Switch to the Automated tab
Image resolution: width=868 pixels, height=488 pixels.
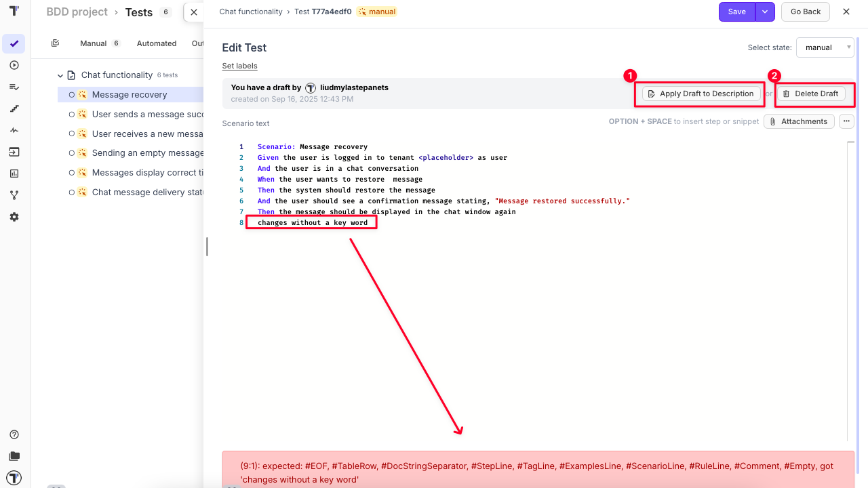tap(157, 43)
